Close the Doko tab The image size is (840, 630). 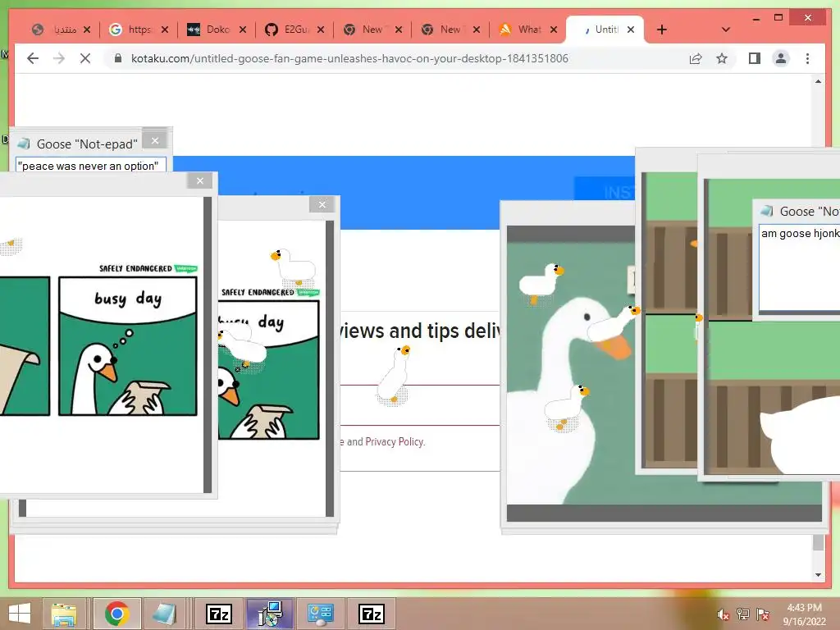pos(243,30)
